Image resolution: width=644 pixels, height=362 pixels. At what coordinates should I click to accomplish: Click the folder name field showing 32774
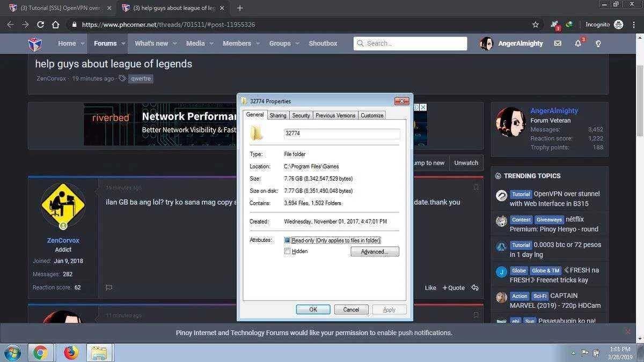pos(342,134)
